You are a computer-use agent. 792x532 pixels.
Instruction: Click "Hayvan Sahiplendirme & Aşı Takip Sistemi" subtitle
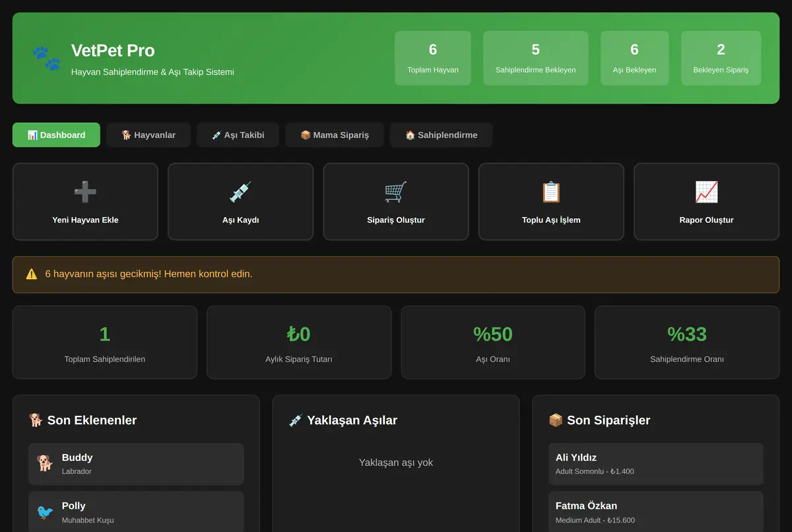point(152,72)
